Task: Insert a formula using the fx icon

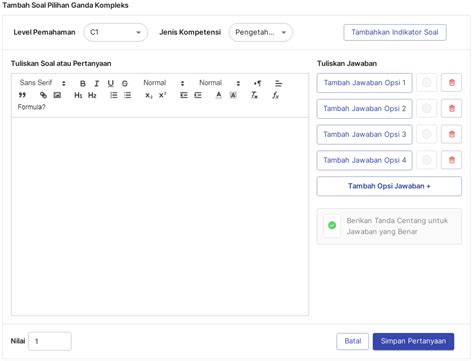Action: (275, 95)
